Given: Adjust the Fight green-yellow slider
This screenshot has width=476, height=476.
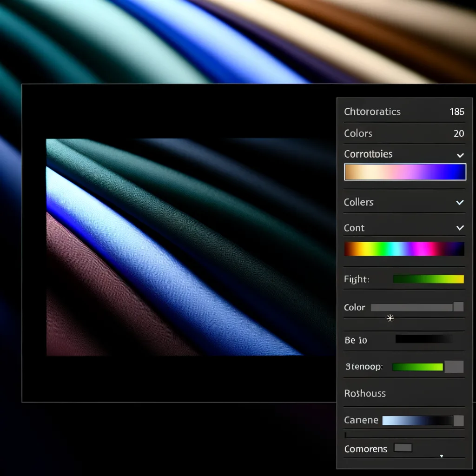Looking at the screenshot, I should 428,279.
